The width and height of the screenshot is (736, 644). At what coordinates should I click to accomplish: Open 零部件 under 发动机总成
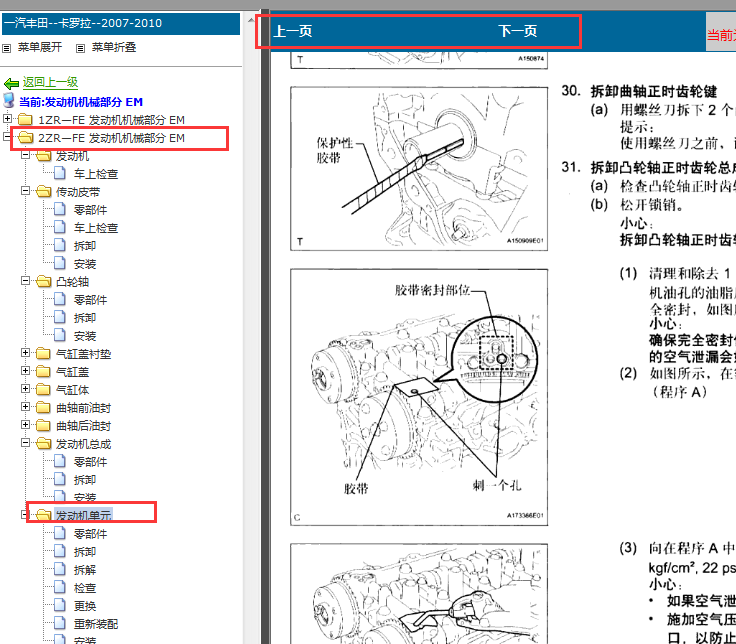[91, 462]
